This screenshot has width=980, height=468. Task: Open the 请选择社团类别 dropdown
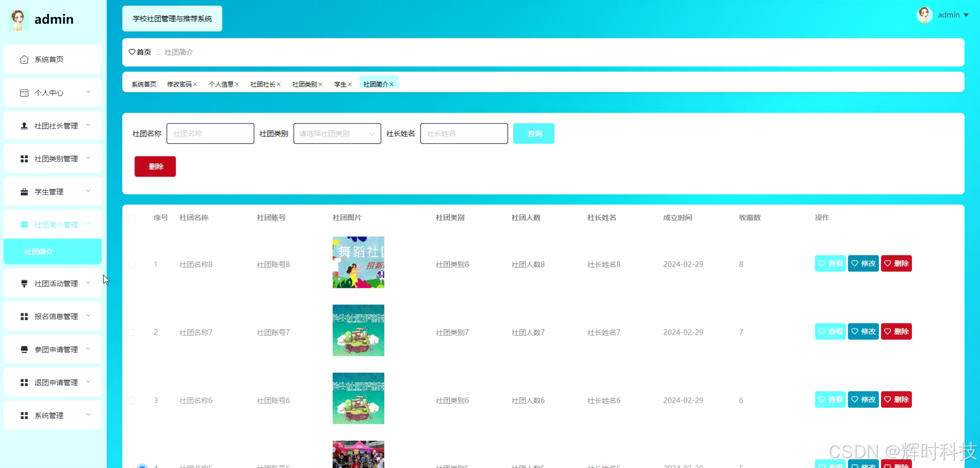[x=337, y=133]
